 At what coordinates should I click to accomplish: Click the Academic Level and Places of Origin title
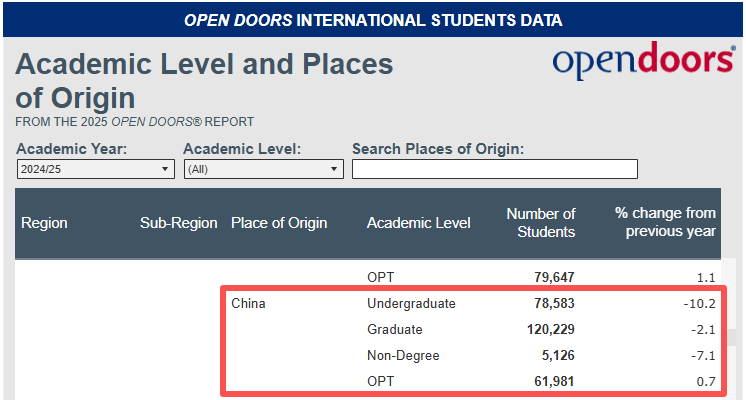[x=204, y=81]
